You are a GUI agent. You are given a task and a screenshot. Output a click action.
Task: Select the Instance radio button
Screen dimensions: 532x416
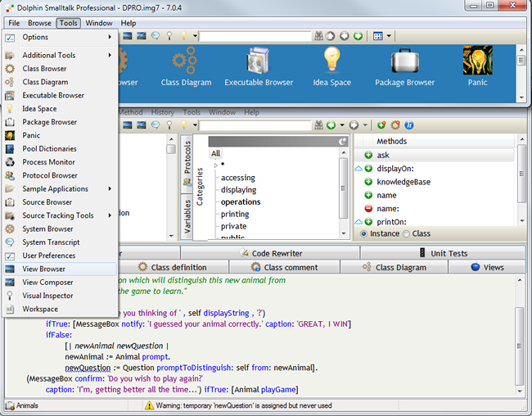363,233
